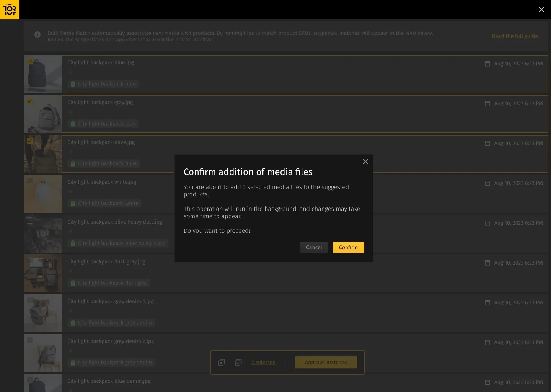Click the green product bag icon for City light backpack gray

73,123
